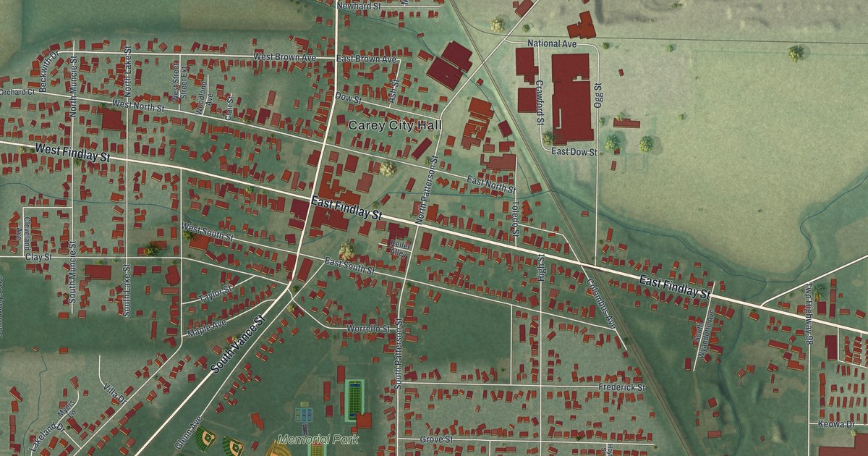Click the West North St label

(x=139, y=106)
